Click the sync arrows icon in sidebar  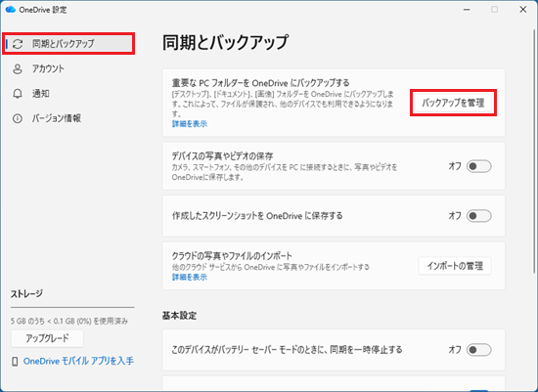coord(18,44)
